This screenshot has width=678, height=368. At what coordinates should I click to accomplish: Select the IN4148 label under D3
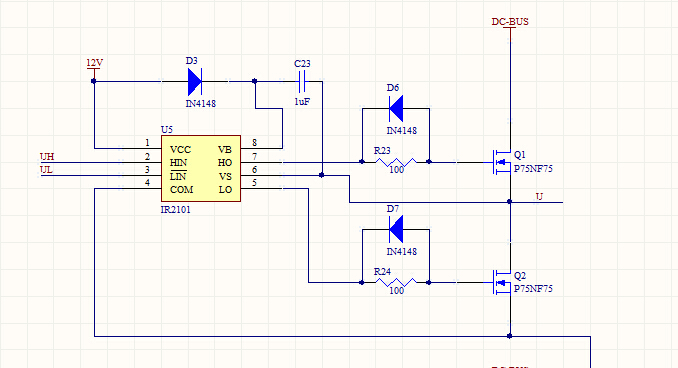pos(201,104)
